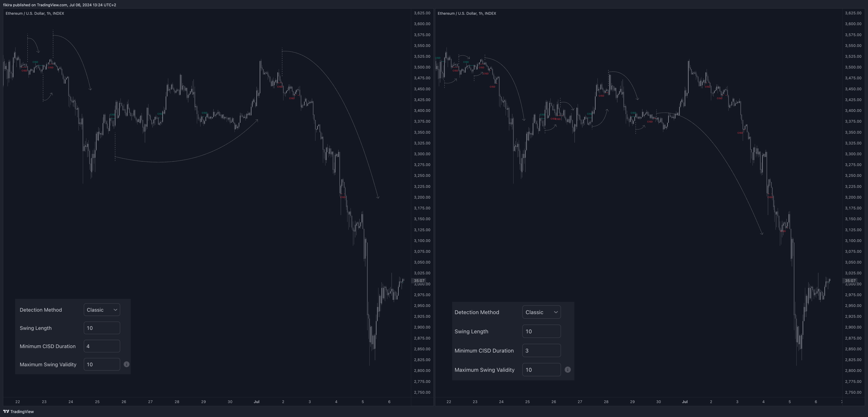
Task: Click 3,625.00 on right chart price axis
Action: pyautogui.click(x=853, y=13)
